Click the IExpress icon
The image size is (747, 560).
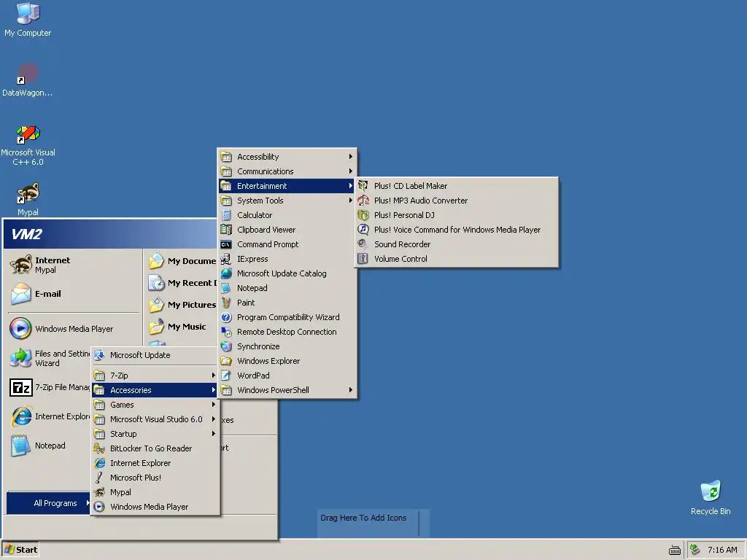pos(226,259)
